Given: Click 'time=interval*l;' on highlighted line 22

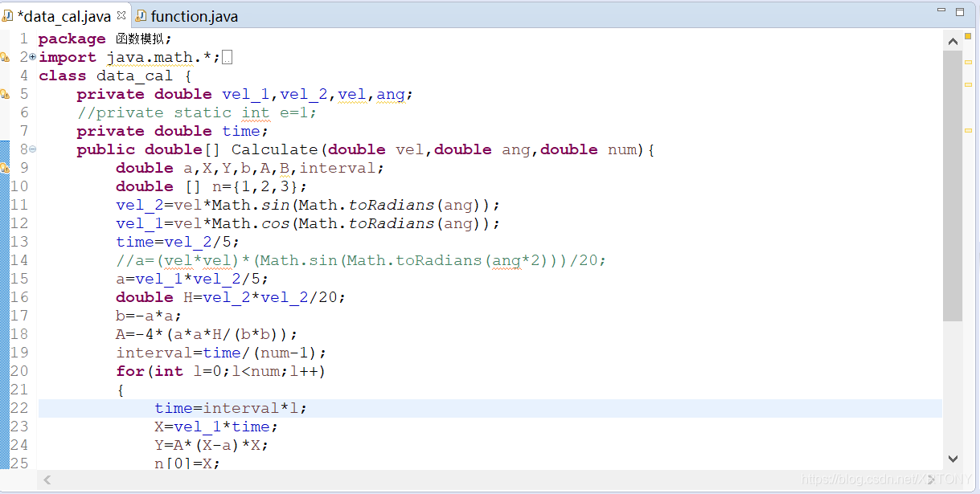Looking at the screenshot, I should (231, 408).
